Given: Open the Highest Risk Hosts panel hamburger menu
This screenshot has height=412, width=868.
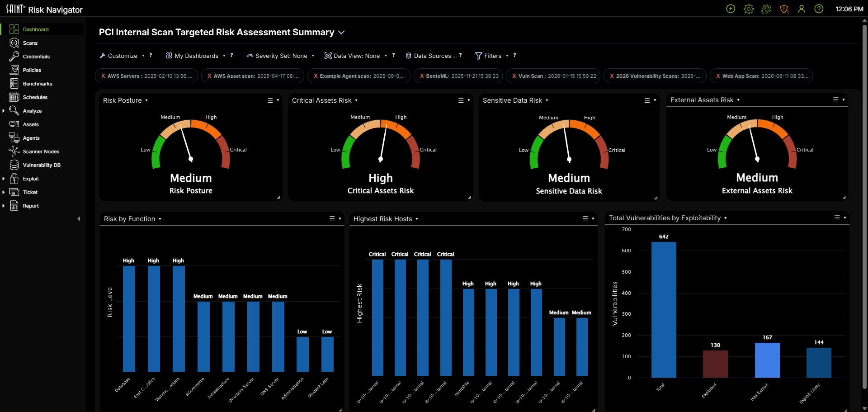Looking at the screenshot, I should point(585,219).
